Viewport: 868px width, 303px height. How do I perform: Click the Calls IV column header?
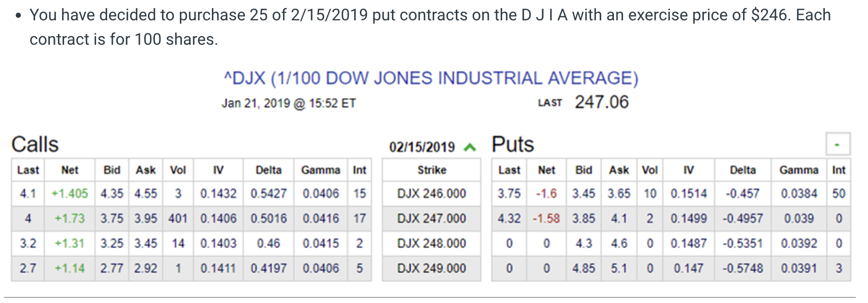click(218, 170)
